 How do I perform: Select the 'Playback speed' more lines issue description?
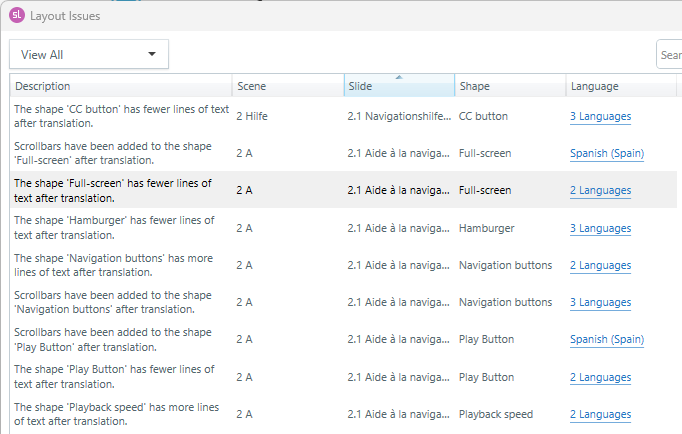[113, 414]
